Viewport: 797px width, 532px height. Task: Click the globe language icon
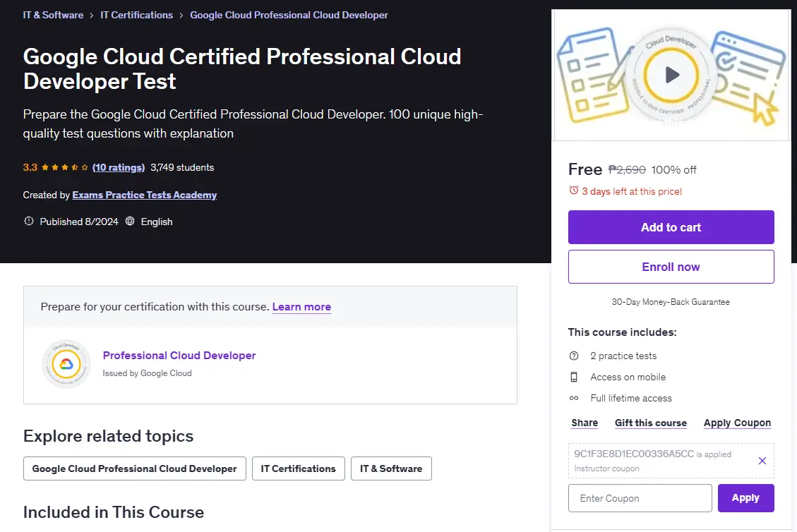(x=130, y=221)
